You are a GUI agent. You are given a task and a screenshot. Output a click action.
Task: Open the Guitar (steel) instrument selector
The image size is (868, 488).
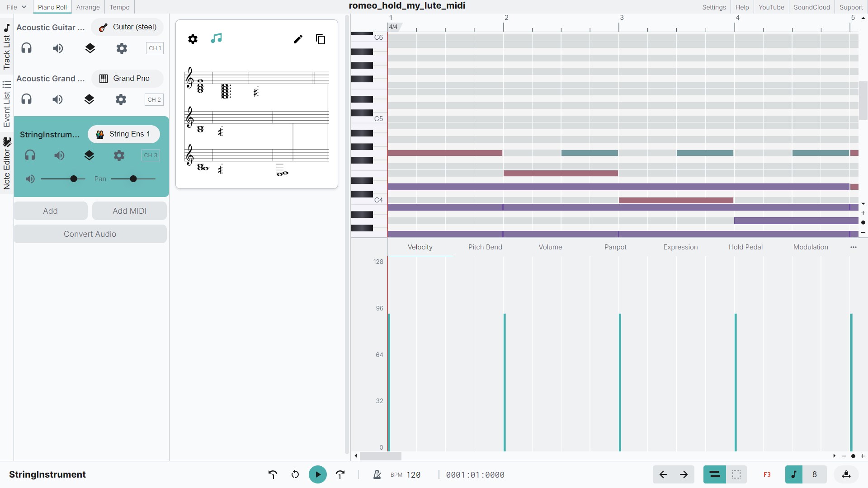click(127, 27)
